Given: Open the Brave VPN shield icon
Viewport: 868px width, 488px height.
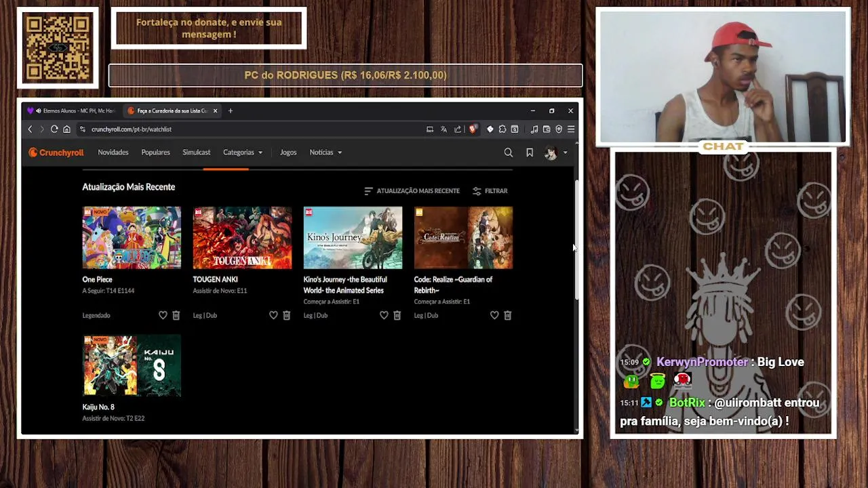Looking at the screenshot, I should coord(559,129).
